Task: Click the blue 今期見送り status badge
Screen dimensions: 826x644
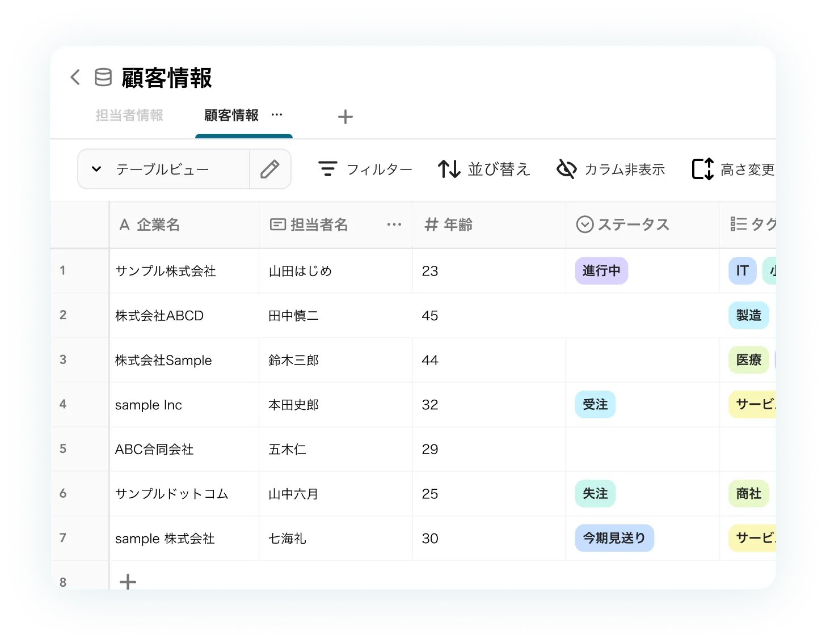Action: (x=614, y=538)
